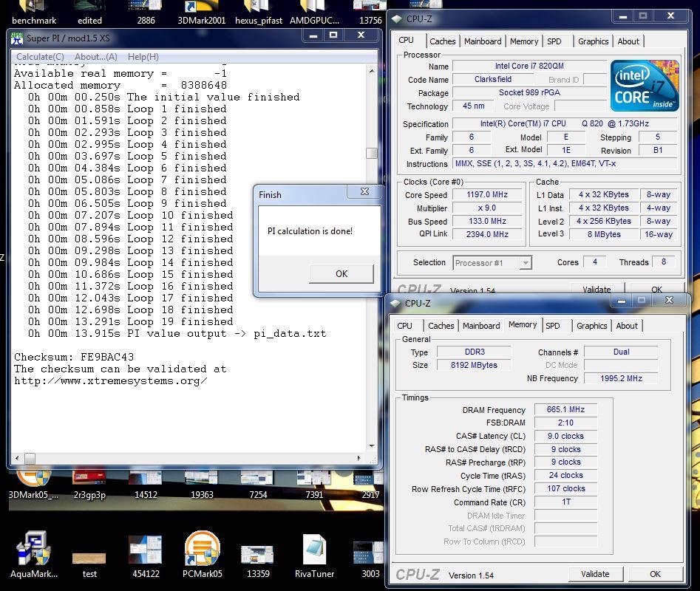This screenshot has width=700, height=591.
Task: Click the scroll right arrow in Super PI
Action: (359, 458)
